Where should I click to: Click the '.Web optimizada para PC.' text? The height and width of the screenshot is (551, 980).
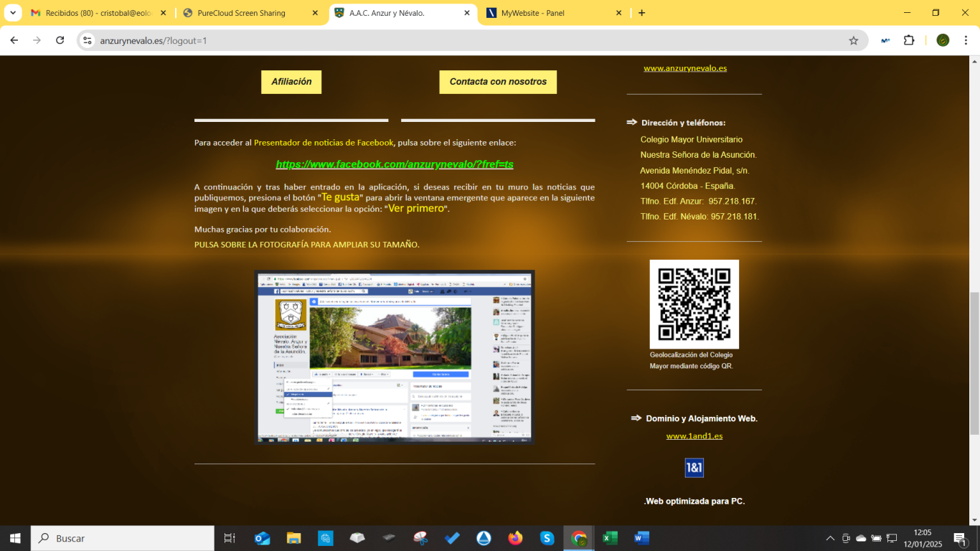[x=694, y=501]
